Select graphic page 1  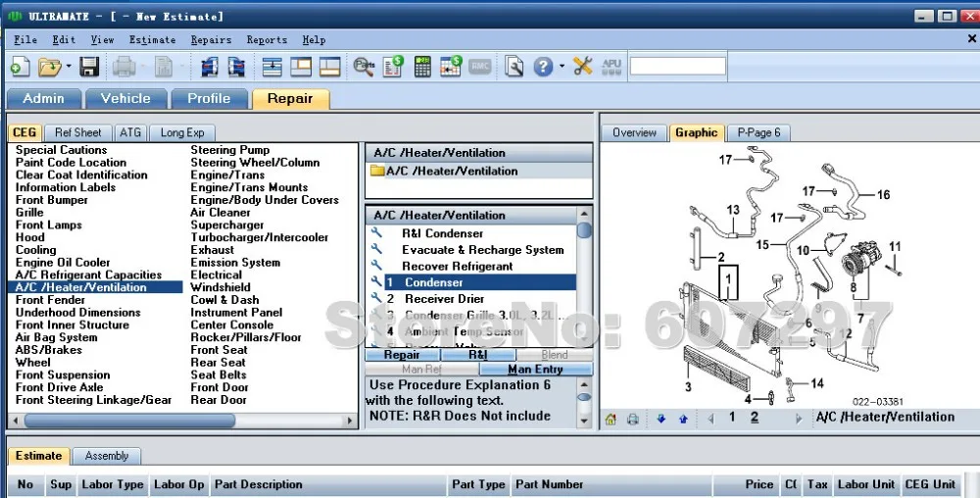(x=732, y=418)
